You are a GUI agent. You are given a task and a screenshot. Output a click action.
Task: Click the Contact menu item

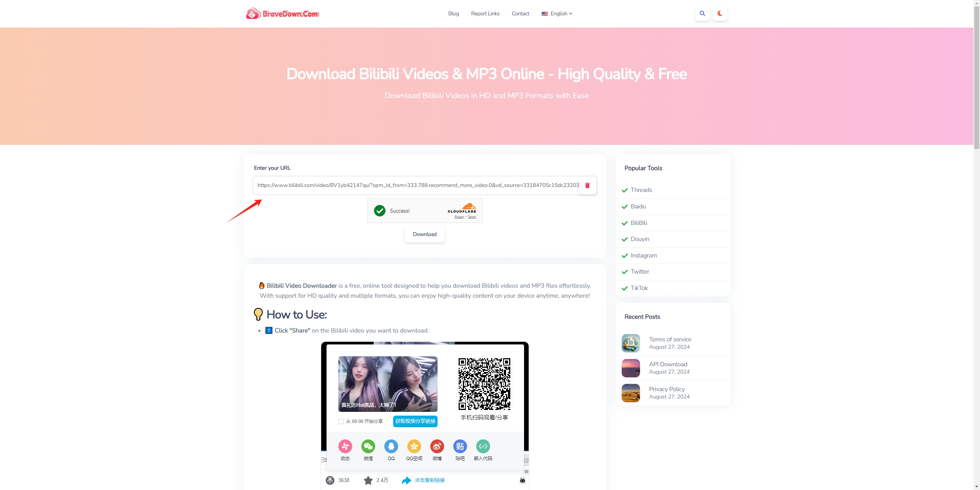(520, 13)
